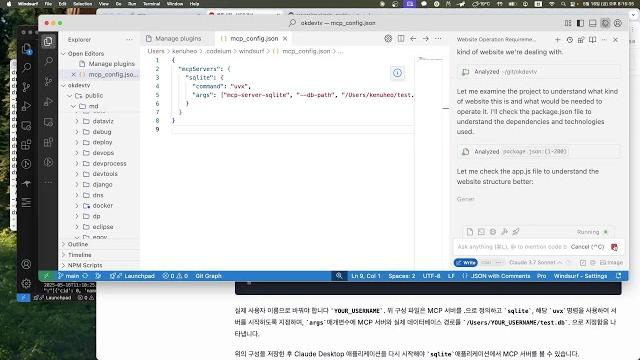Toggle the primary sidebar from the title bar

pyautogui.click(x=580, y=23)
